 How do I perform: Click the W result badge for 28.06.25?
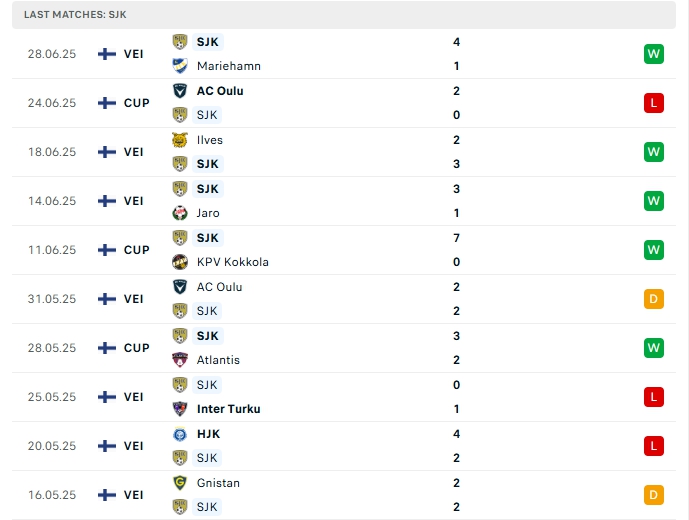[x=654, y=54]
